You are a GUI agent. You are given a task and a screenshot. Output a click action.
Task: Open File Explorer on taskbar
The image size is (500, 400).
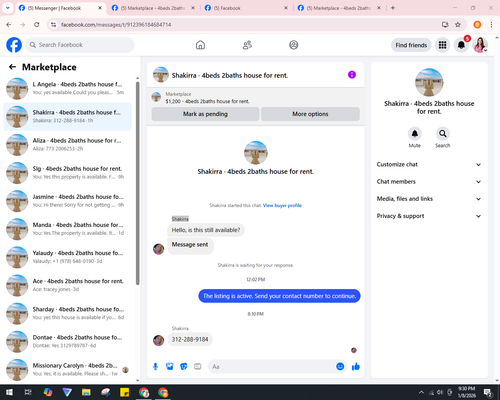(86, 392)
